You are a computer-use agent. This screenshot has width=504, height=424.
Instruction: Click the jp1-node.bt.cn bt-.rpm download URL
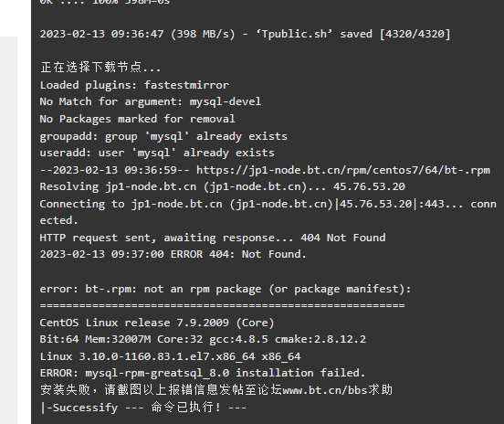343,170
